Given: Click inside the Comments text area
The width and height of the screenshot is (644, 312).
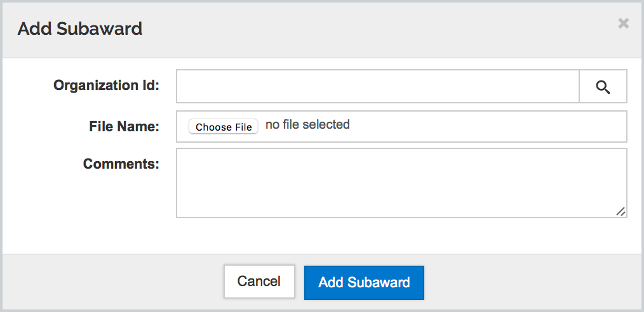Looking at the screenshot, I should coord(401,183).
